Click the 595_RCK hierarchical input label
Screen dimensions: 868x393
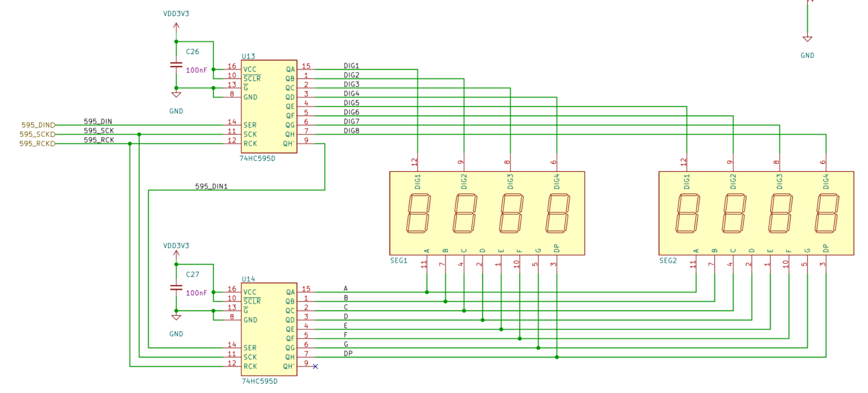[37, 144]
